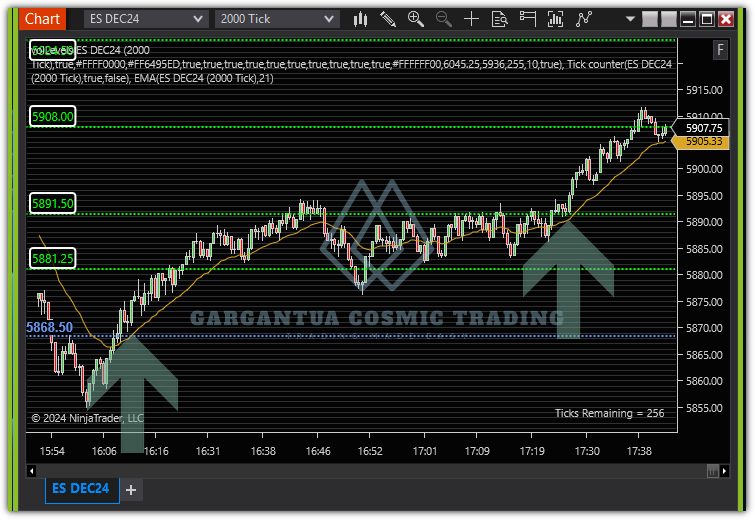This screenshot has width=755, height=520.
Task: Open the data box document icon
Action: click(x=499, y=19)
